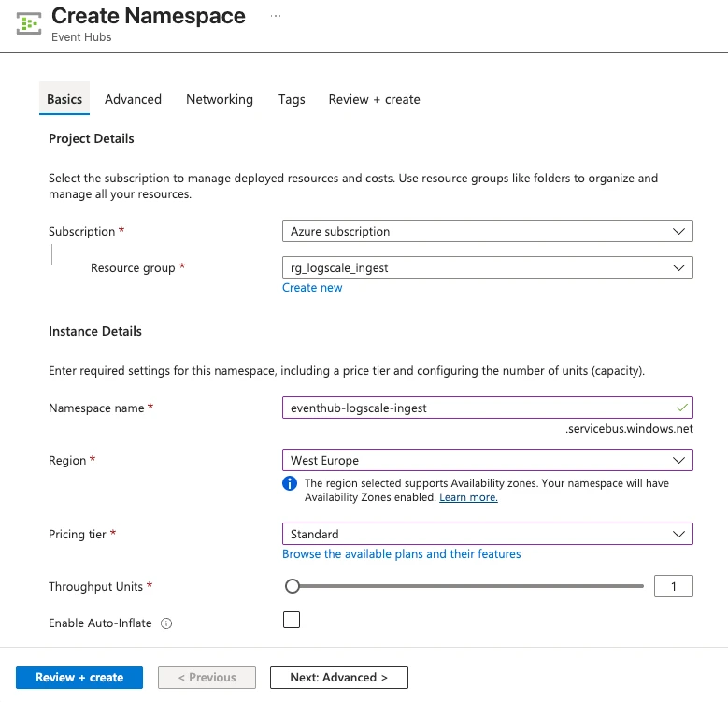Expand the Pricing tier dropdown
The height and width of the screenshot is (702, 728).
(488, 534)
